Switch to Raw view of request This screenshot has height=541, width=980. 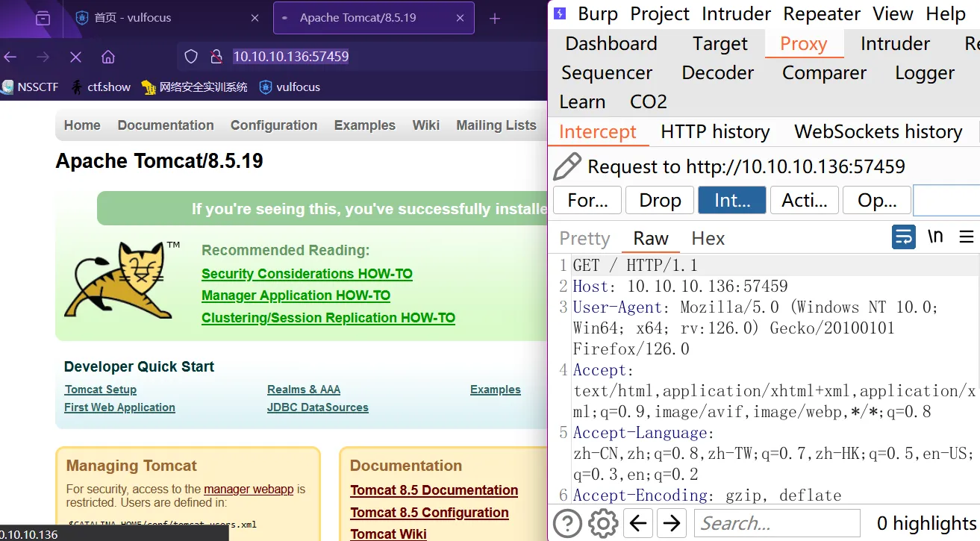coord(651,238)
